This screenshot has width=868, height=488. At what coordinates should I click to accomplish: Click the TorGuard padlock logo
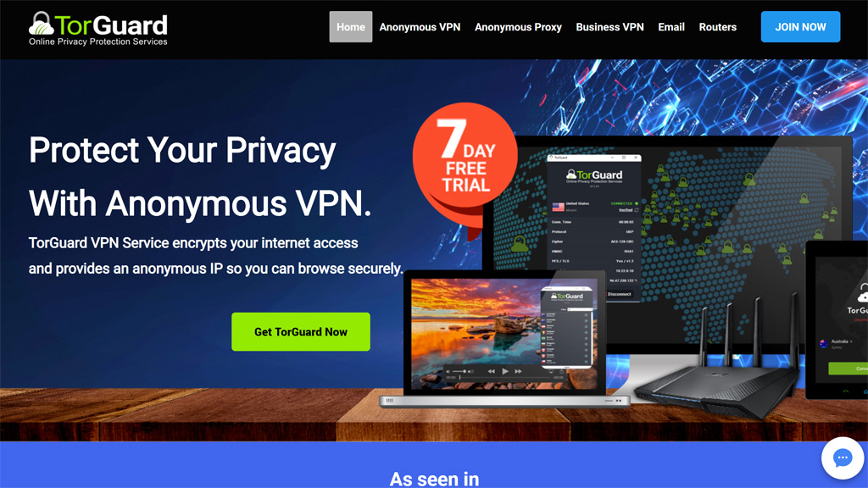(x=41, y=23)
